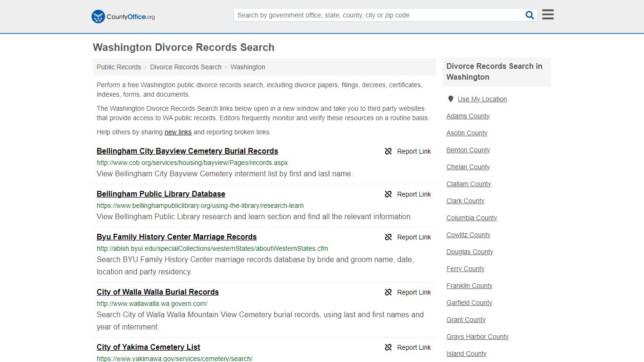This screenshot has width=644, height=362.
Task: Select Cowlitz County
Action: [469, 235]
